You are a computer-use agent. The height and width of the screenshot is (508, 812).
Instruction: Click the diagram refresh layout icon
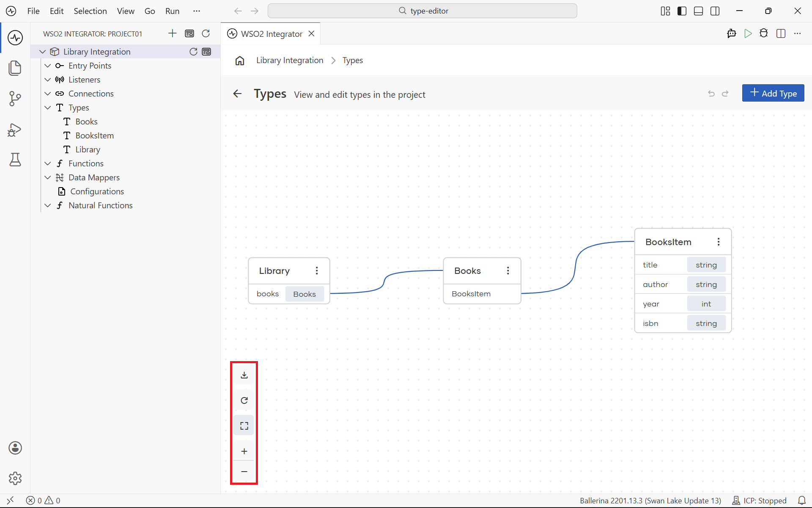[x=244, y=400]
